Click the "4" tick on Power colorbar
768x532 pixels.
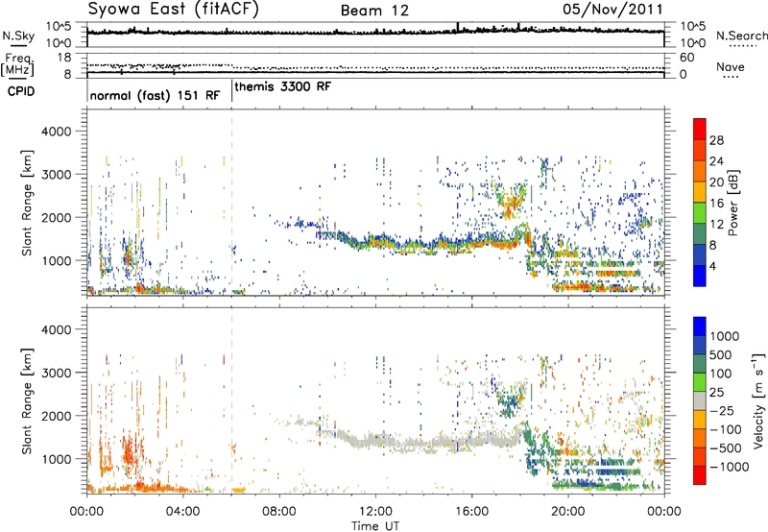712,266
